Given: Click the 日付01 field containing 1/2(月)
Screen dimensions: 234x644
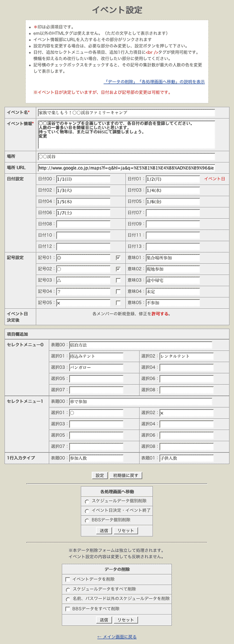Looking at the screenshot, I should point(173,179).
